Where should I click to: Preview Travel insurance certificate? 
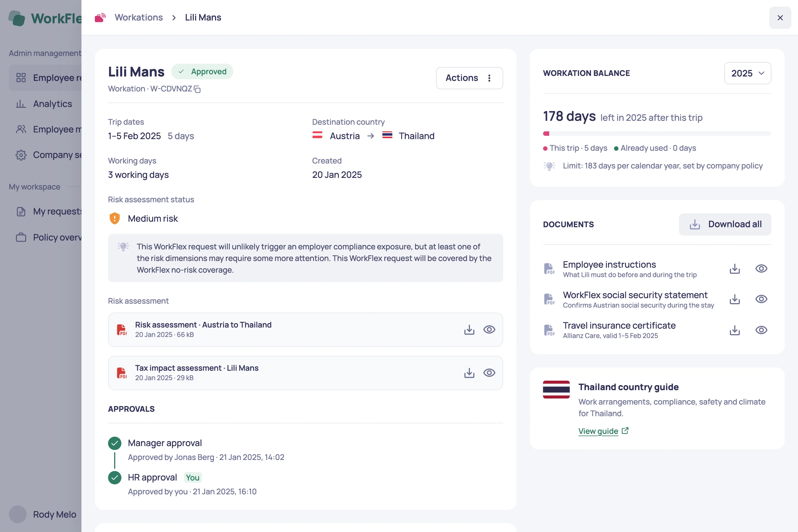[x=761, y=330]
